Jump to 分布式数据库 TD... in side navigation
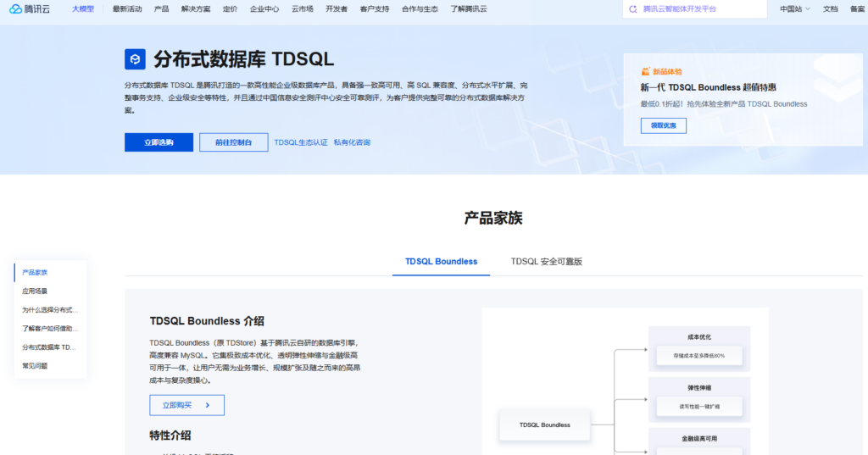868x455 pixels. tap(50, 347)
